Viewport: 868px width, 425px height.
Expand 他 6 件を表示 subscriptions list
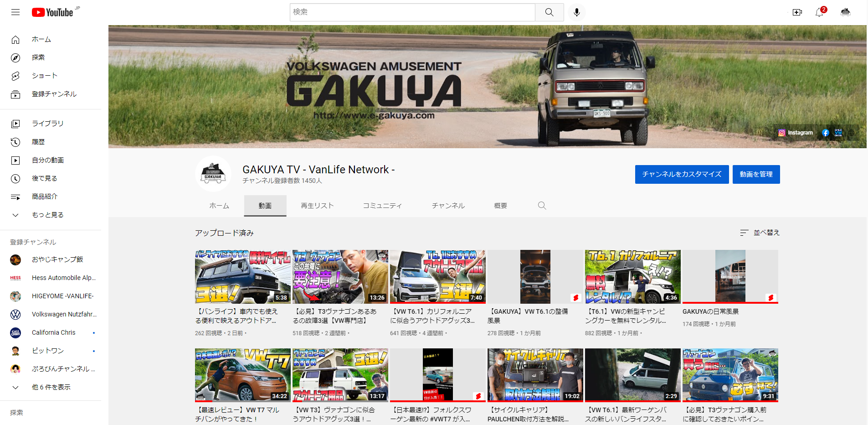point(51,387)
